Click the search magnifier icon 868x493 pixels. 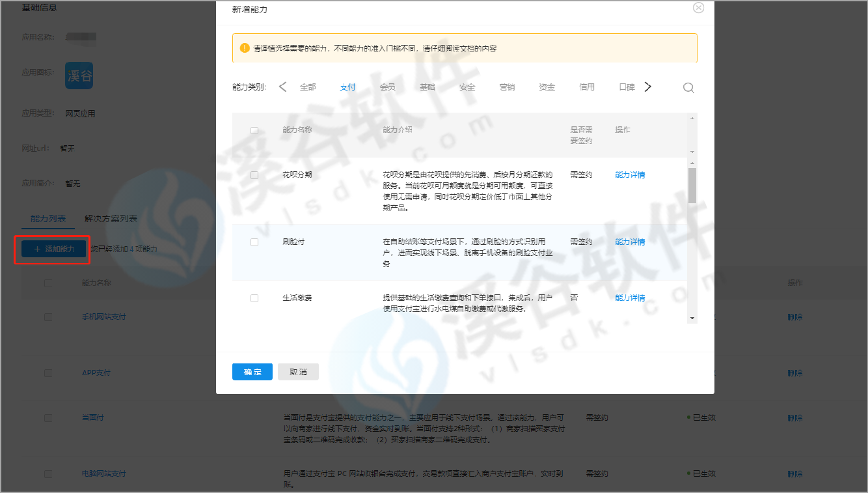[x=688, y=88]
